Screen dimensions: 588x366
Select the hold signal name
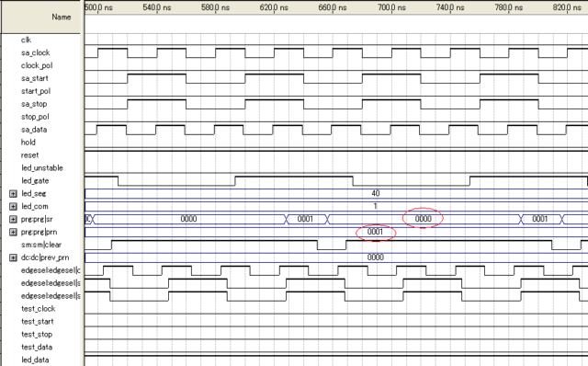coord(28,143)
